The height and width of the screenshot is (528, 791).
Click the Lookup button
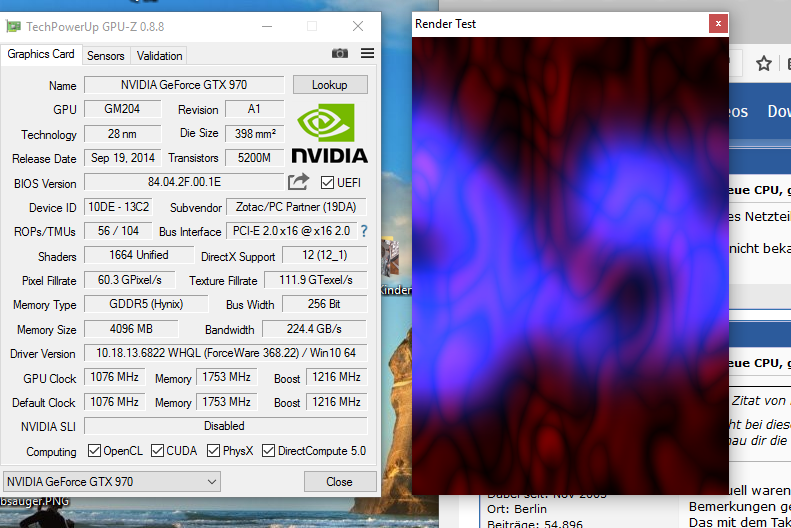pos(330,85)
